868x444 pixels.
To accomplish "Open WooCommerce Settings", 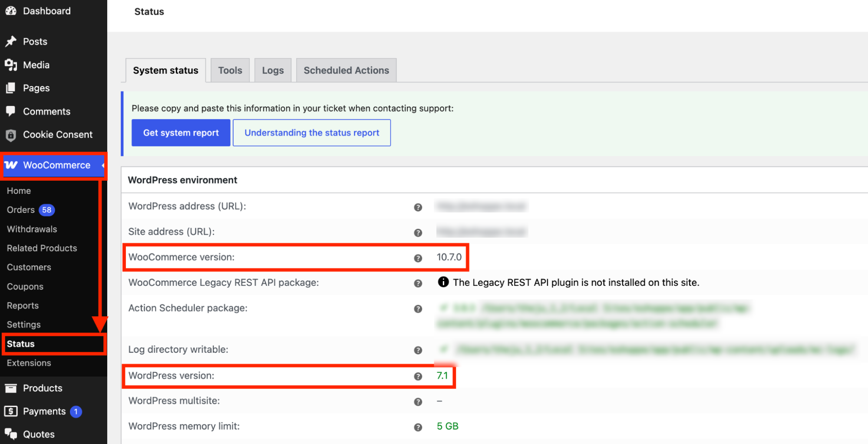I will pyautogui.click(x=23, y=325).
